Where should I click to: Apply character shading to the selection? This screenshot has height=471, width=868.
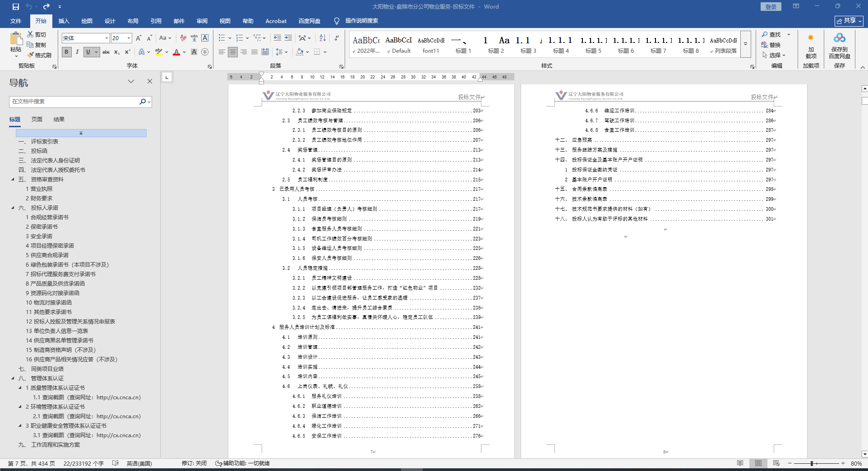(x=194, y=52)
